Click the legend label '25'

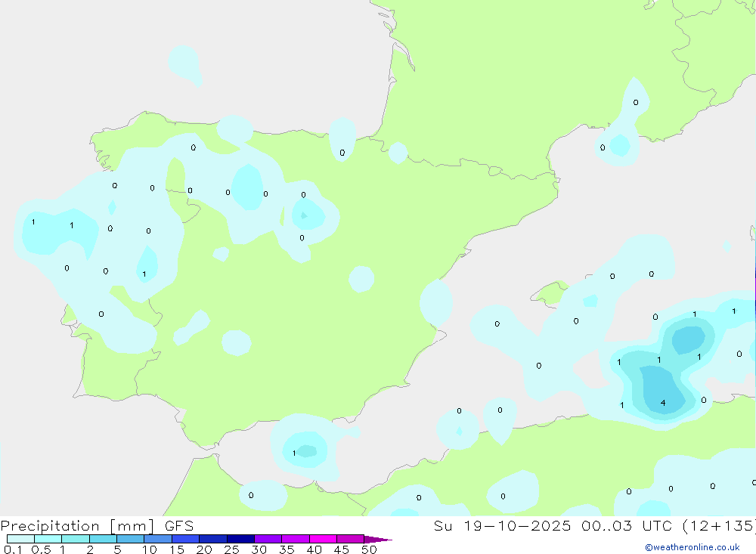[232, 549]
